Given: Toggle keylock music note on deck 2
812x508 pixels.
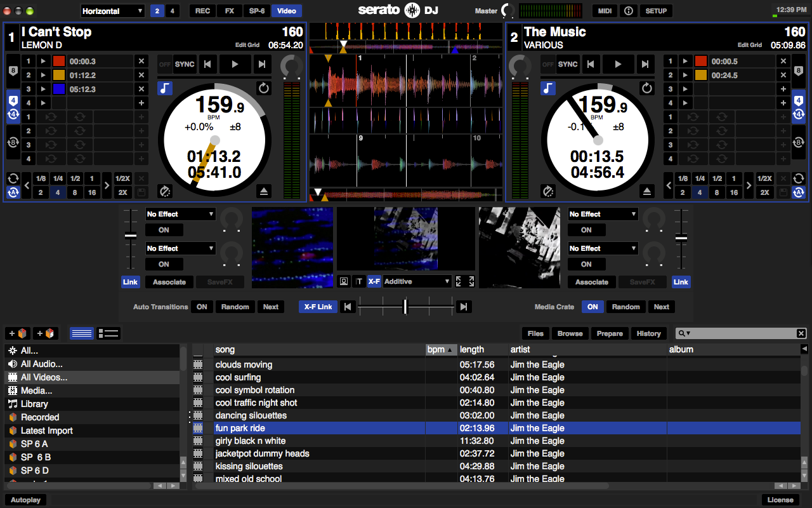Looking at the screenshot, I should (548, 88).
